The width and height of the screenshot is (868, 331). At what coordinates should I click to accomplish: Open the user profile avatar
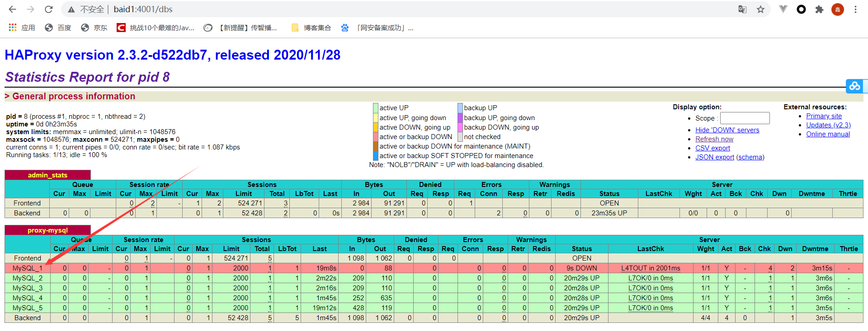coord(837,9)
